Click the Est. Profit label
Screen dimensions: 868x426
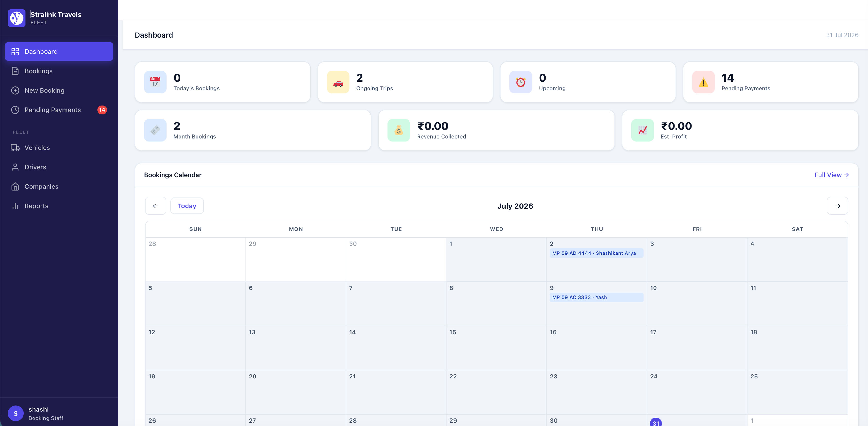click(674, 137)
